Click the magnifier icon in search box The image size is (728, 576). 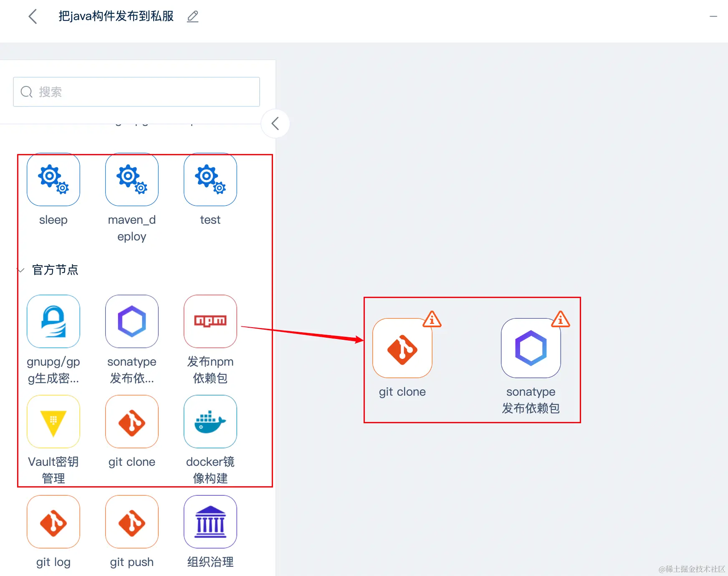tap(27, 92)
